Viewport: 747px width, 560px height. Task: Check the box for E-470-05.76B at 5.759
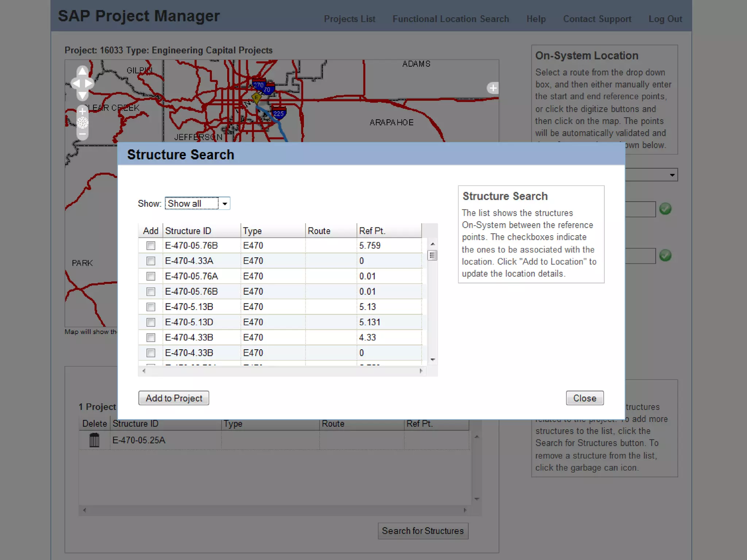[151, 246]
